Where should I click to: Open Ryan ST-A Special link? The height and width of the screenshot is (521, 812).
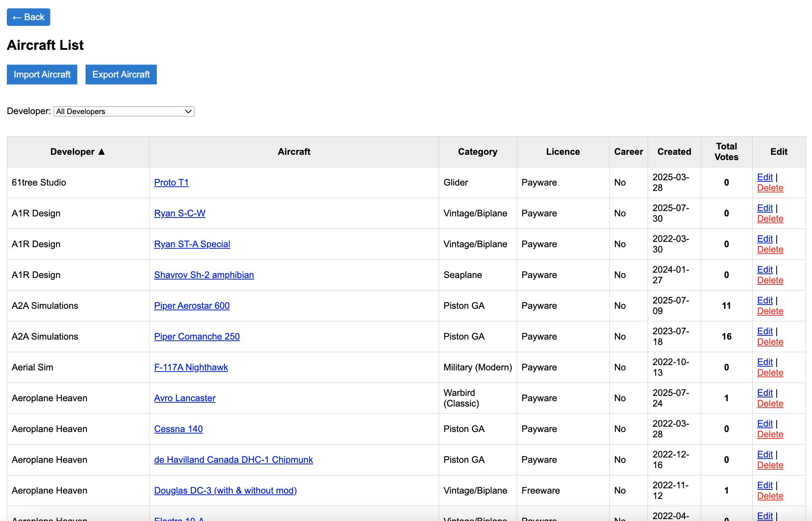(x=192, y=244)
